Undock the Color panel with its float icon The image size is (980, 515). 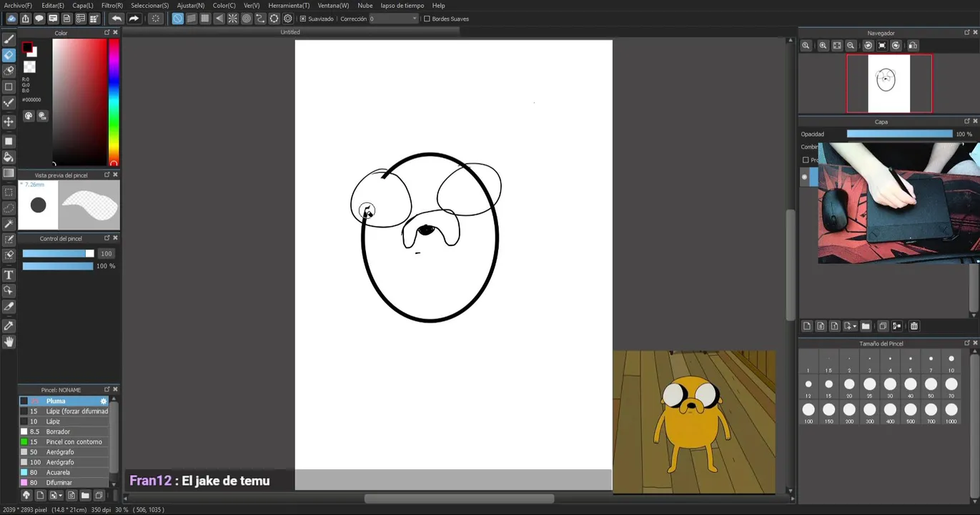107,33
